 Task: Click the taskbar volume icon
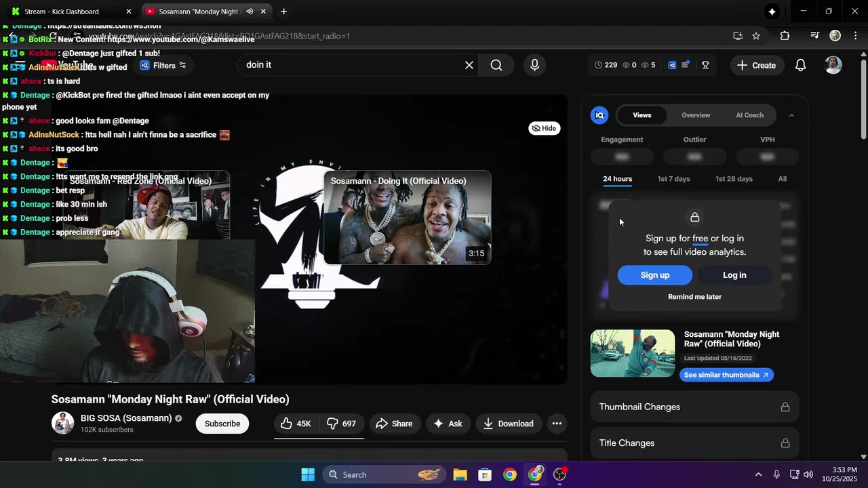tap(808, 474)
